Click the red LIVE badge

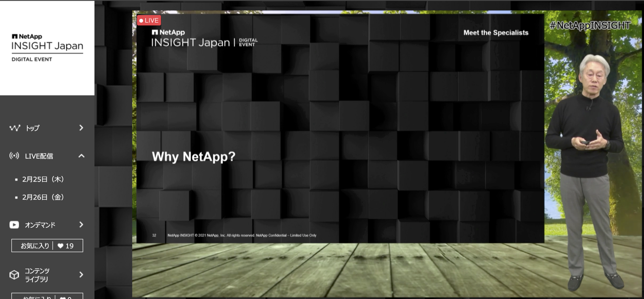point(149,20)
